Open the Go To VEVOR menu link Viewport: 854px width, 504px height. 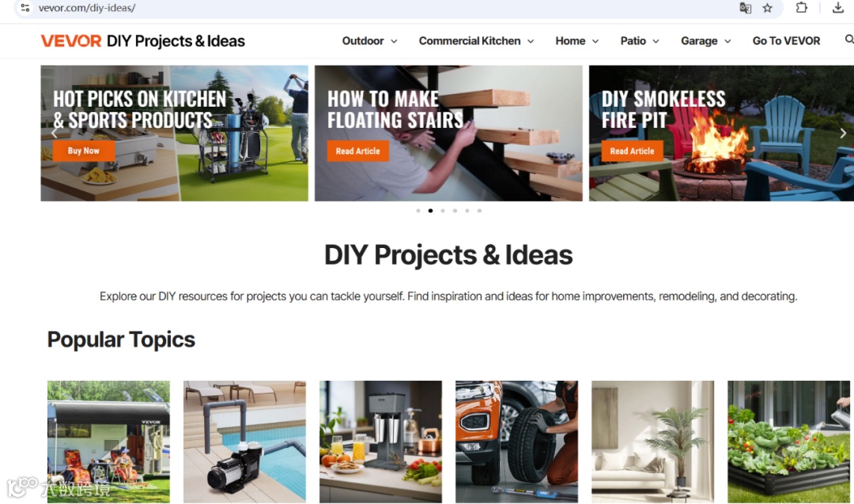[786, 41]
